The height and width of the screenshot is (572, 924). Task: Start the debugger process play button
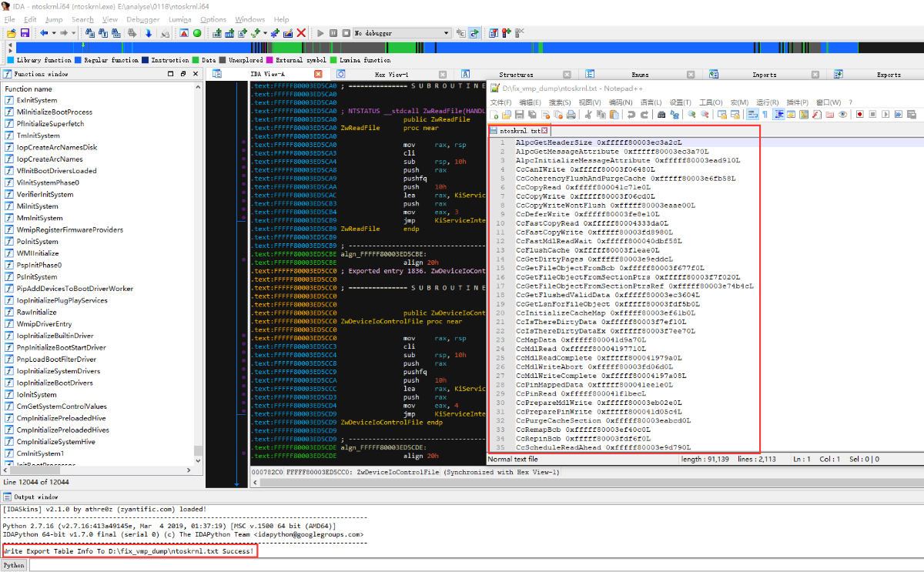320,33
